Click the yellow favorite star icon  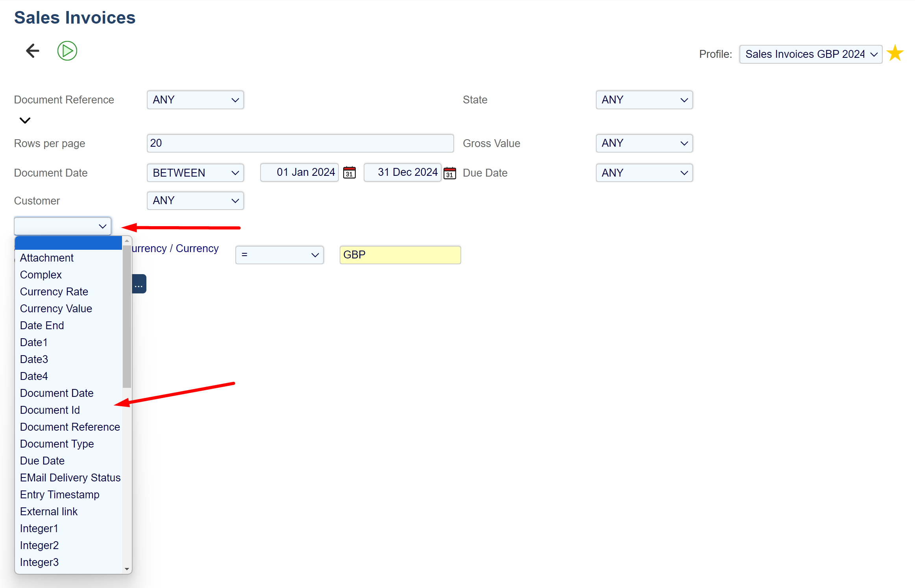[x=895, y=53]
